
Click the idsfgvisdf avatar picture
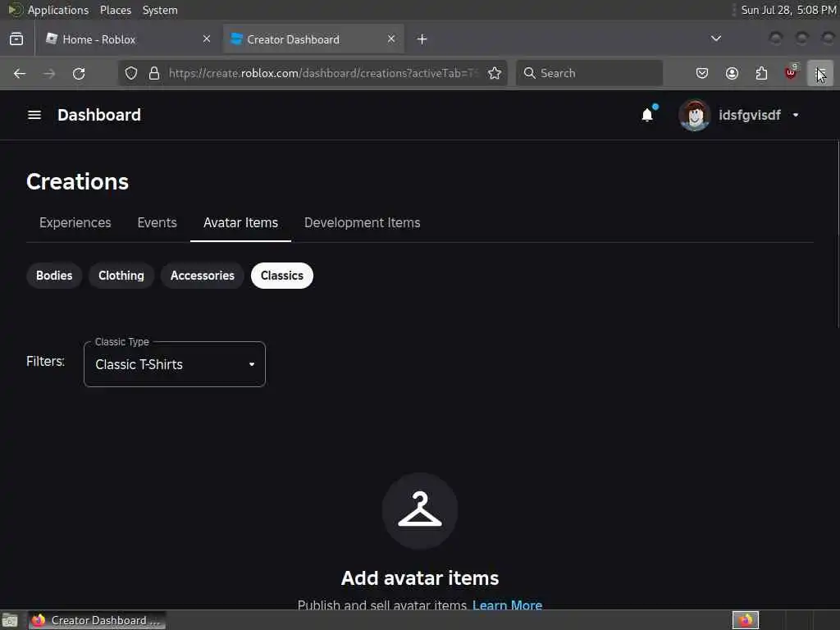694,115
